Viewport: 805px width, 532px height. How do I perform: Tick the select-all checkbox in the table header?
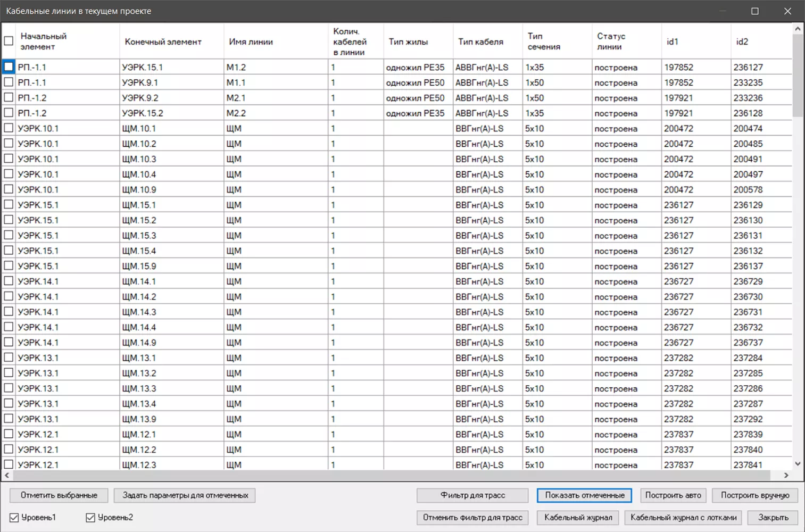[x=9, y=41]
